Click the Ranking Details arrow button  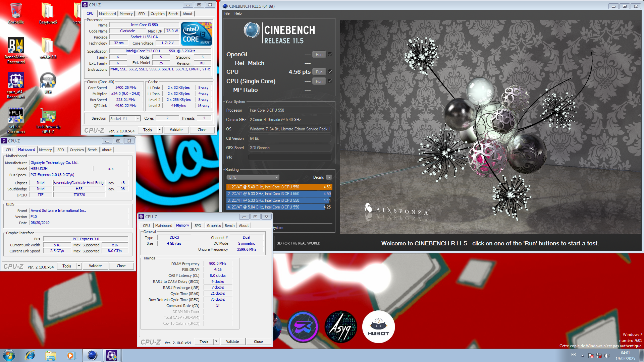(329, 177)
